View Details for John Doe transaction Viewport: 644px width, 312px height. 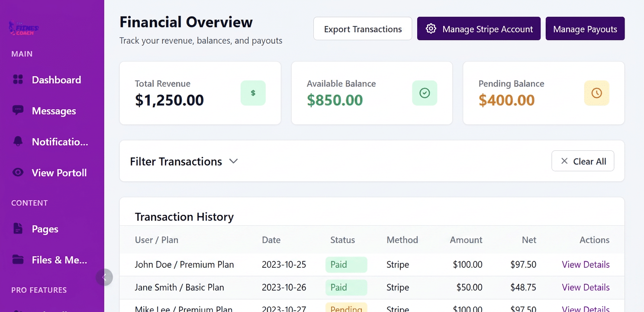pyautogui.click(x=586, y=264)
